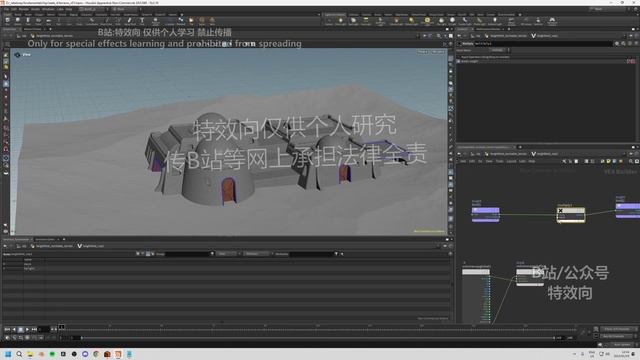Add a Portal Light from the shelf
The width and height of the screenshot is (640, 360).
[x=480, y=21]
